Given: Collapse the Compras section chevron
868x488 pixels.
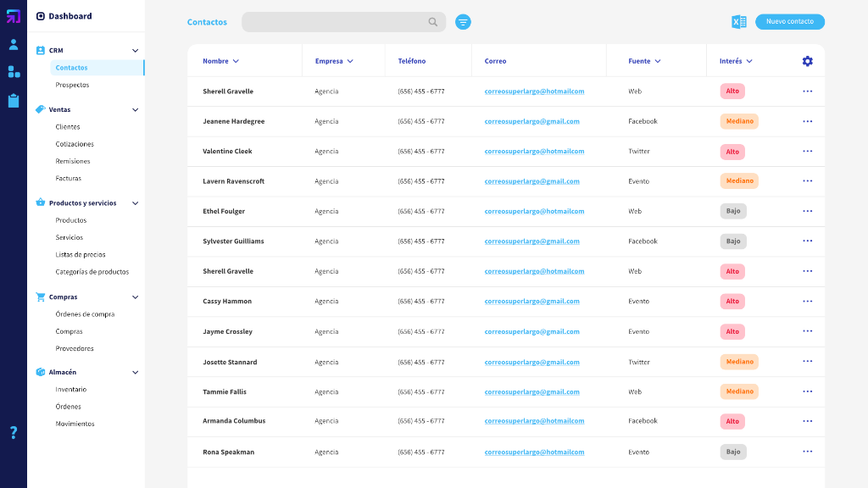Looking at the screenshot, I should coord(135,297).
